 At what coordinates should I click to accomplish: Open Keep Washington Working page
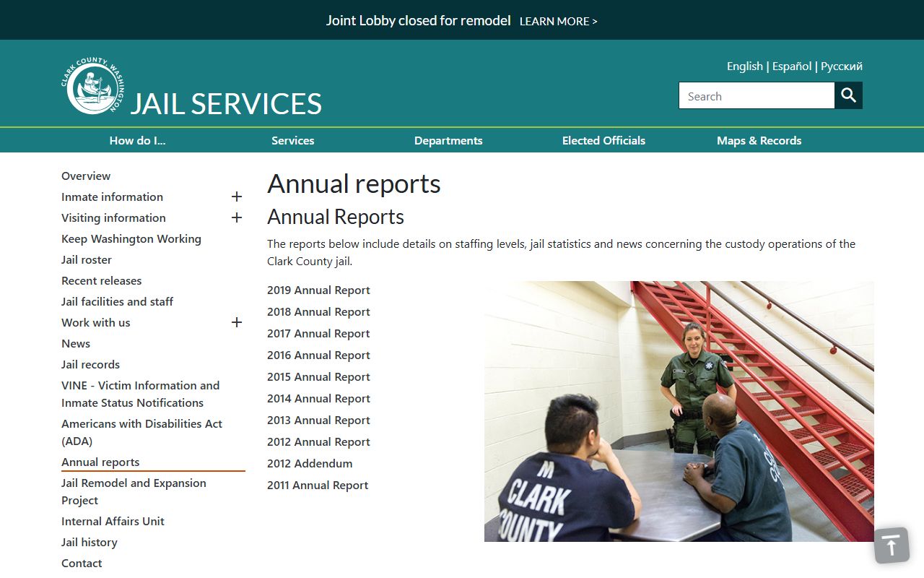[131, 238]
